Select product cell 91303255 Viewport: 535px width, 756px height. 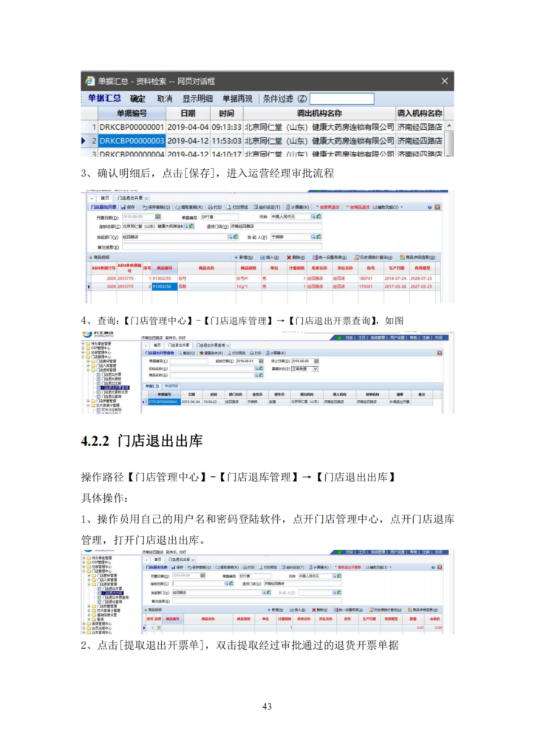point(165,278)
